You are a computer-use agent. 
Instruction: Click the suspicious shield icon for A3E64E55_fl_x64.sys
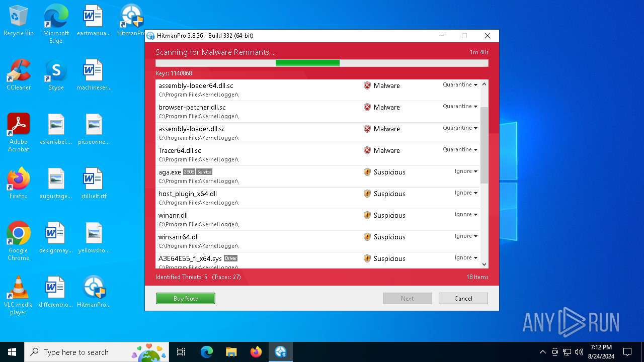pyautogui.click(x=367, y=258)
